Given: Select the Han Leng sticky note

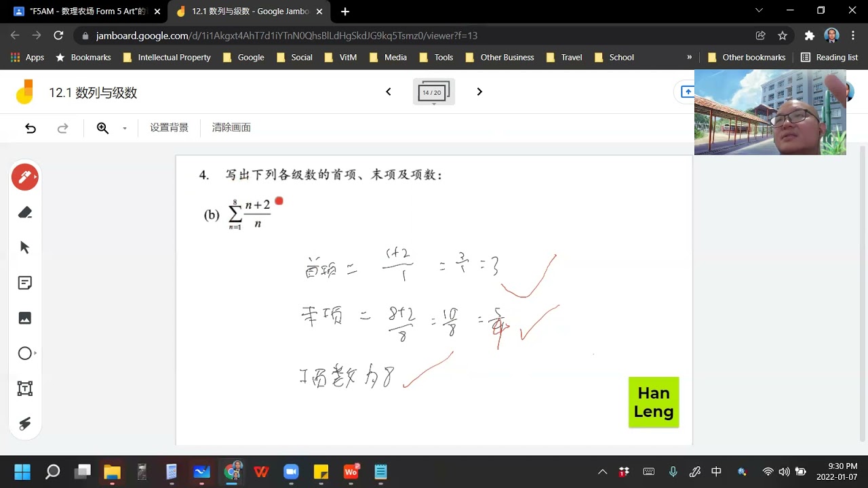Looking at the screenshot, I should (x=654, y=403).
